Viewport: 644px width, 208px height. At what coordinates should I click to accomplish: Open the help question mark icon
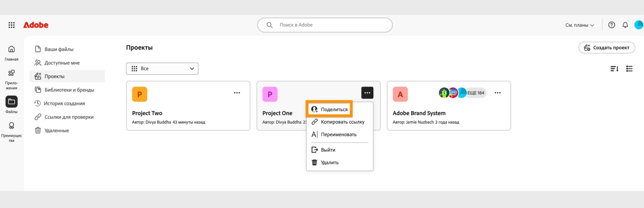pos(611,25)
